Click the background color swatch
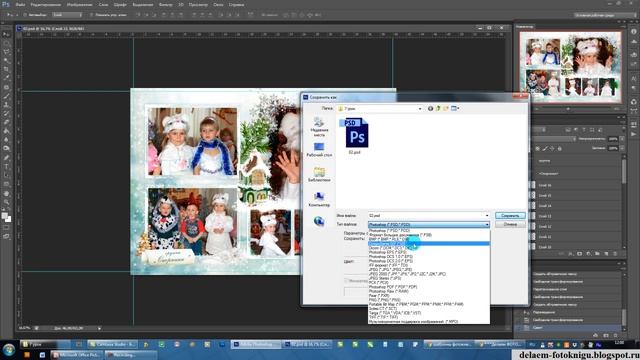Viewport: 640px width, 360px height. pos(8,219)
